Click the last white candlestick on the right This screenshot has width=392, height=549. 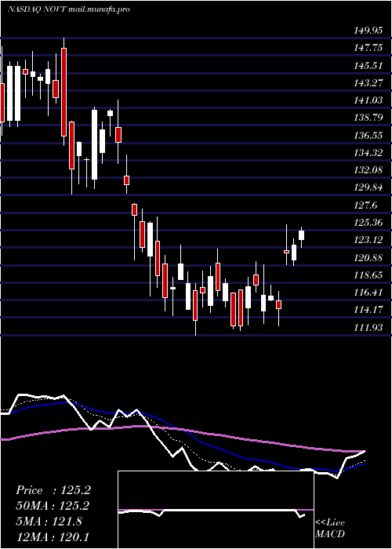pyautogui.click(x=301, y=235)
